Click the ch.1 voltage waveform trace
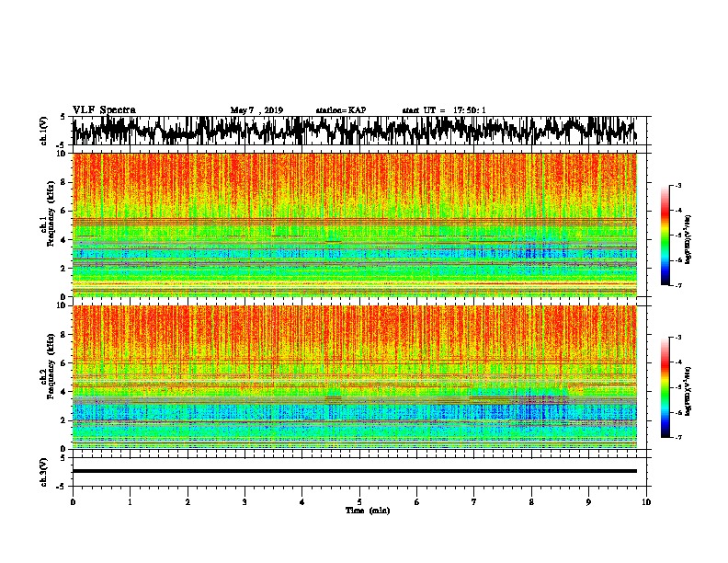 click(x=354, y=130)
